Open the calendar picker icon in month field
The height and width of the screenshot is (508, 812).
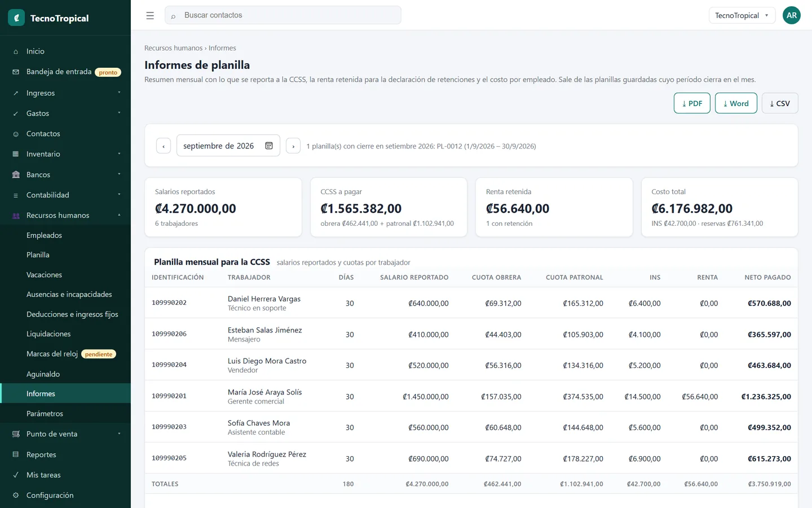pyautogui.click(x=269, y=146)
